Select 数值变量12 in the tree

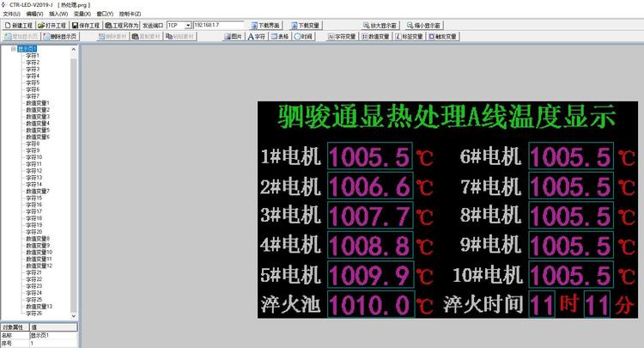click(x=39, y=266)
